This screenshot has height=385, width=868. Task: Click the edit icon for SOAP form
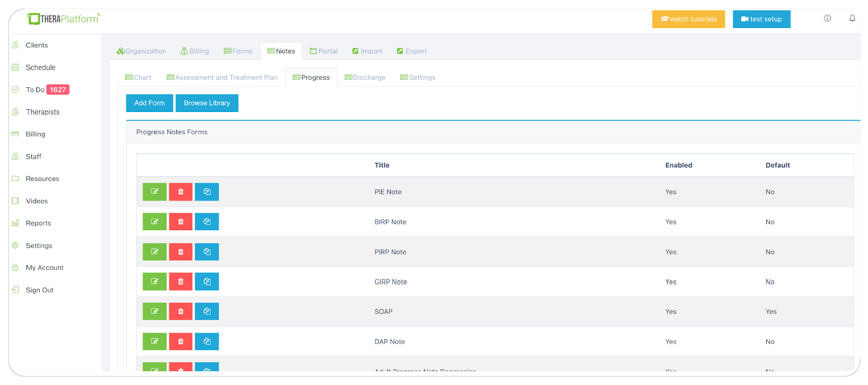154,312
